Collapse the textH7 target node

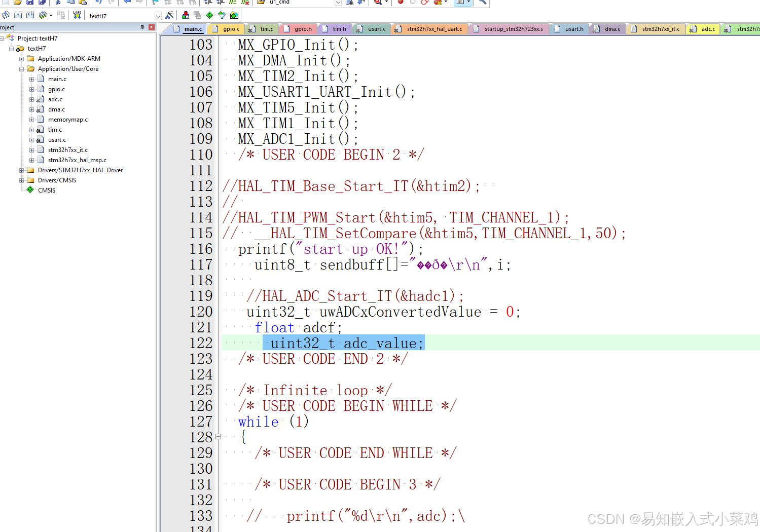click(11, 49)
